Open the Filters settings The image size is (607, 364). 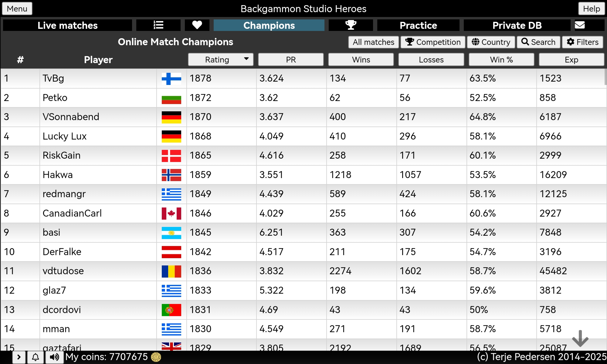pos(583,42)
